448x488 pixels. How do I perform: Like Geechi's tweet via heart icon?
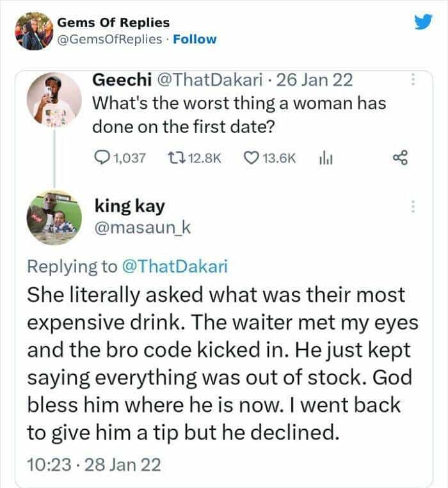click(252, 157)
